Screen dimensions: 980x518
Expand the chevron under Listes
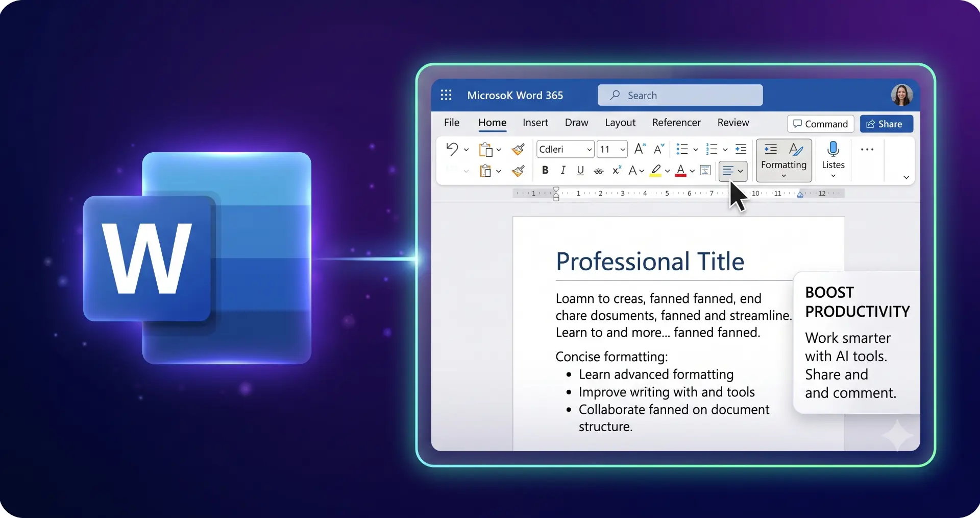point(834,176)
